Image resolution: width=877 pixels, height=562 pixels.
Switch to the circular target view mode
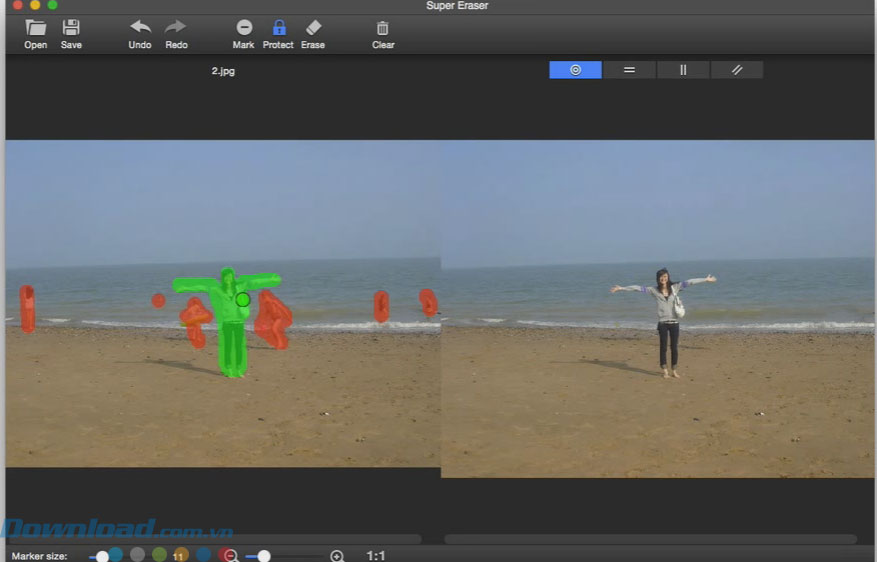point(575,70)
